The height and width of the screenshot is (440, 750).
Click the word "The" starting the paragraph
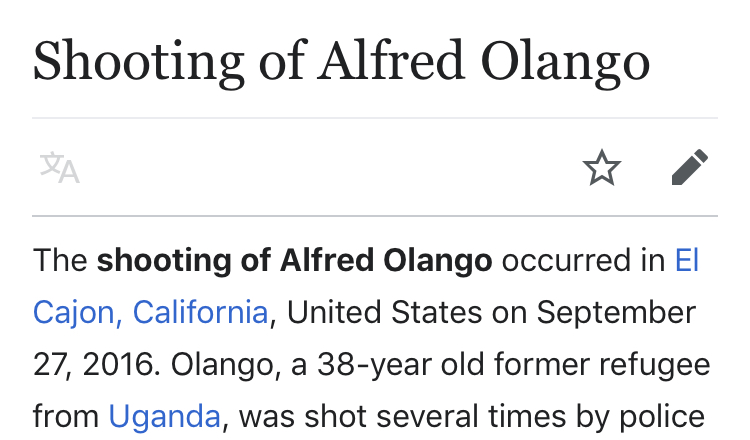pyautogui.click(x=60, y=261)
